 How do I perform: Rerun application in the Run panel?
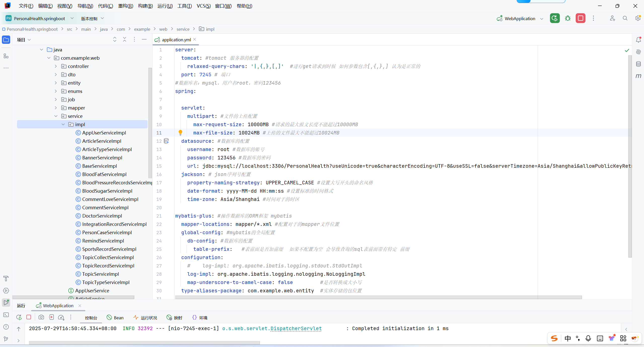point(19,317)
